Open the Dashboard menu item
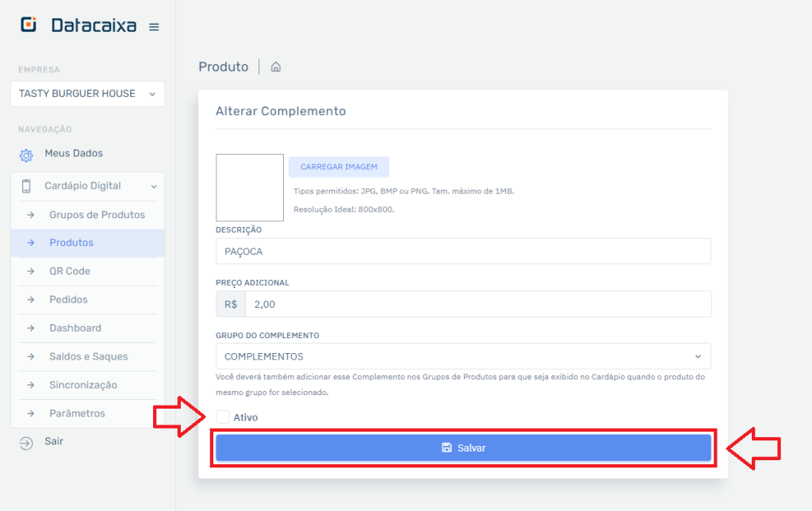The width and height of the screenshot is (812, 511). (75, 328)
